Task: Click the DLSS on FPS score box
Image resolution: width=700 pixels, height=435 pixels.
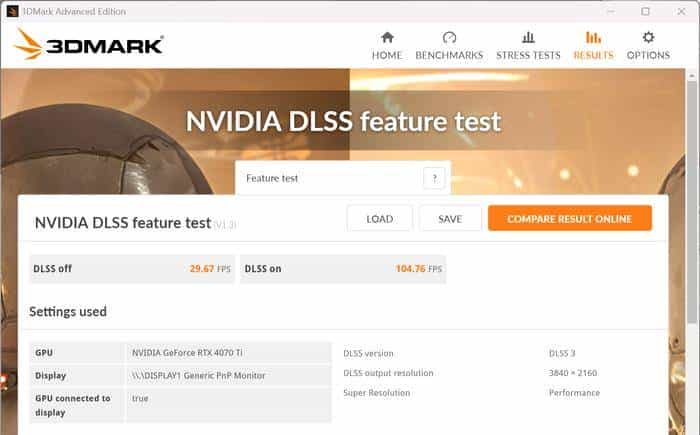Action: (x=342, y=269)
